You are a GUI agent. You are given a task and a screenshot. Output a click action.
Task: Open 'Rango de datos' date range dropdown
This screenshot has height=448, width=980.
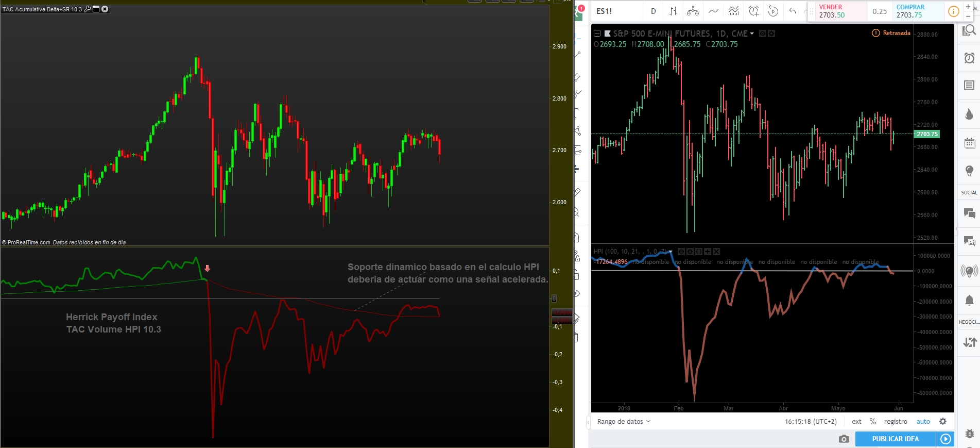coord(624,421)
